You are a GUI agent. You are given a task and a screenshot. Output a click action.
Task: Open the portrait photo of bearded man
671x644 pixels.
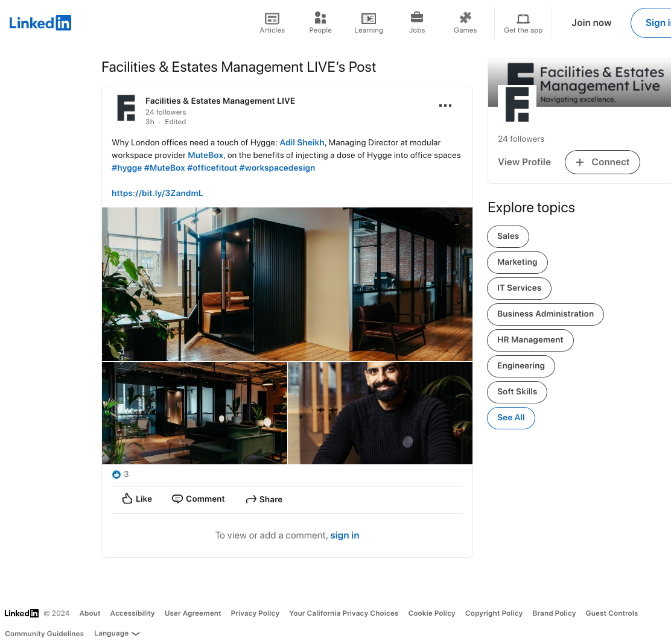[380, 413]
